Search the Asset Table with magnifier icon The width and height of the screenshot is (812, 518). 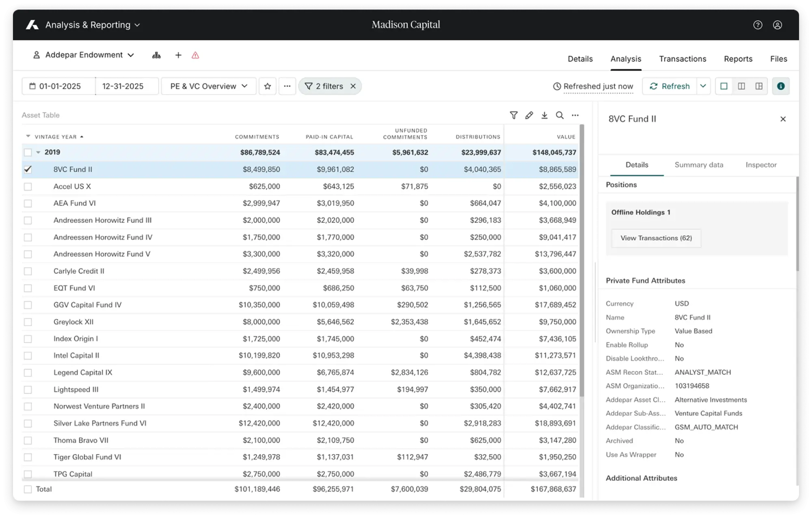coord(560,115)
